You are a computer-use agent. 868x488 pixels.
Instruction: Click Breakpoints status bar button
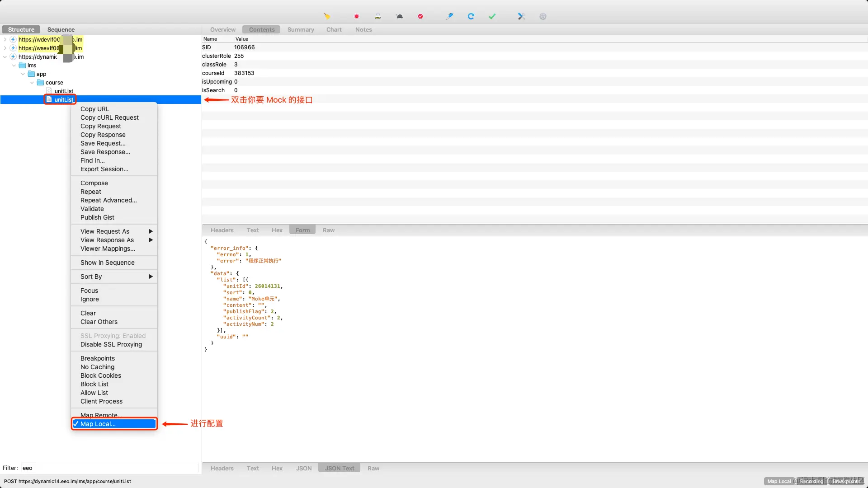click(846, 481)
